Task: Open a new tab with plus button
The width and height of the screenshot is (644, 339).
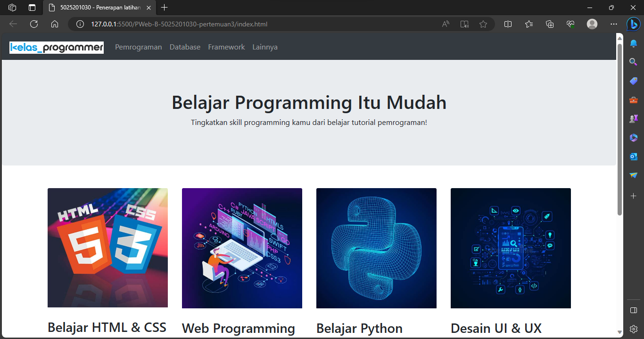Action: point(164,8)
